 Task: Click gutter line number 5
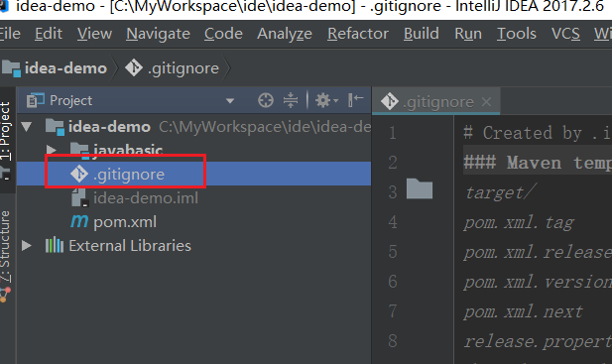coord(393,252)
